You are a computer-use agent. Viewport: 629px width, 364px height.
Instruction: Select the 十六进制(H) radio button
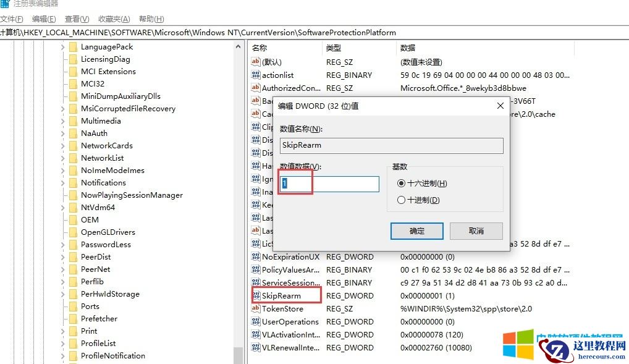[402, 183]
